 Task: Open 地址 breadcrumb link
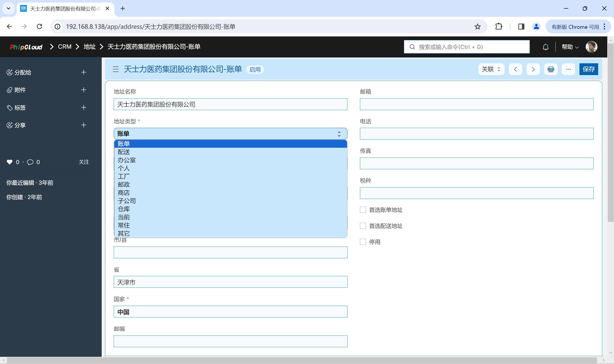click(89, 47)
